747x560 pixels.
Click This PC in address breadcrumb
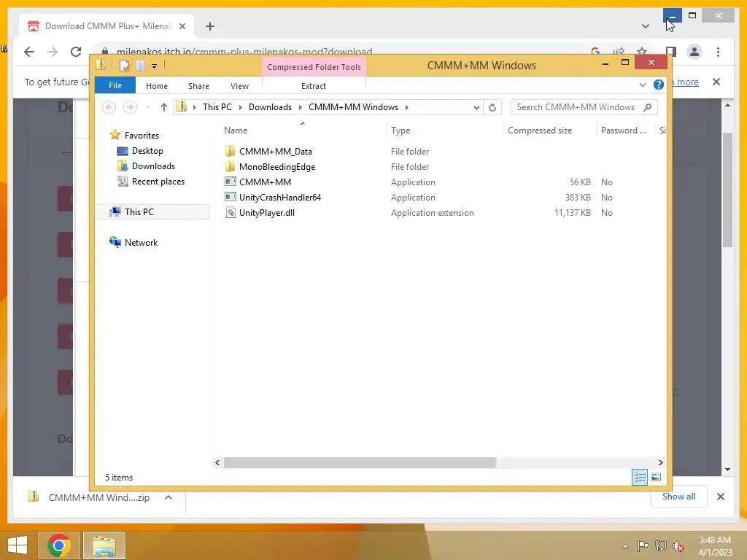coord(217,107)
